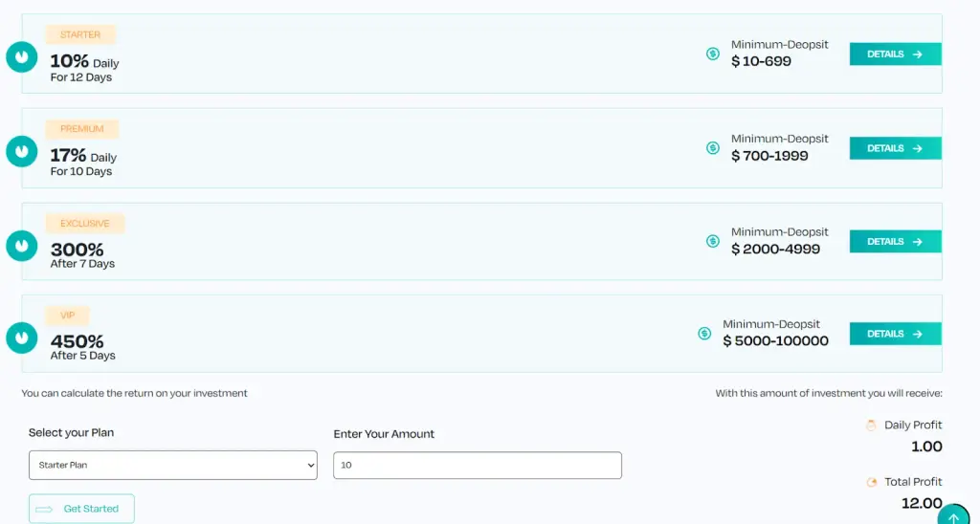Click the After 7 Days text
This screenshot has width=980, height=524.
pos(82,264)
